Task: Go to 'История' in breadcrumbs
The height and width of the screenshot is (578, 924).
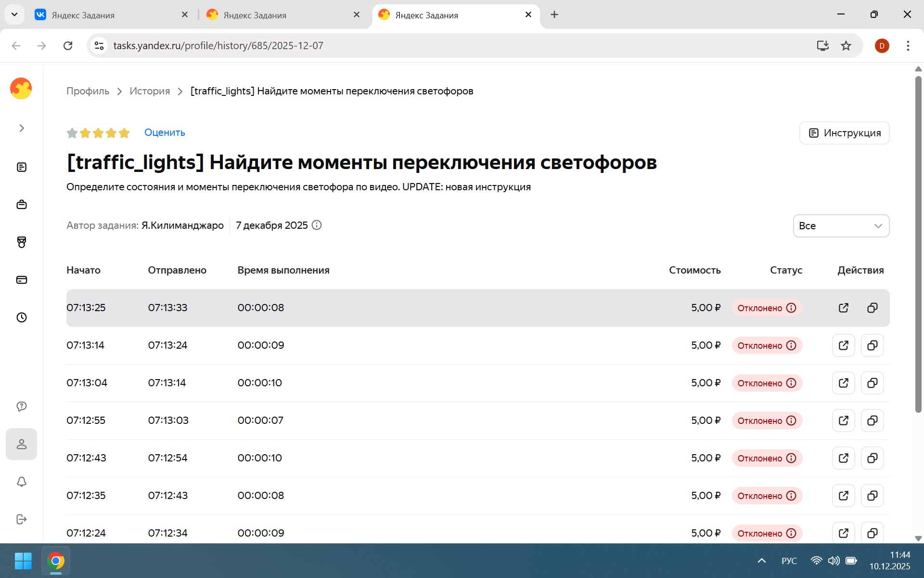Action: [x=150, y=91]
